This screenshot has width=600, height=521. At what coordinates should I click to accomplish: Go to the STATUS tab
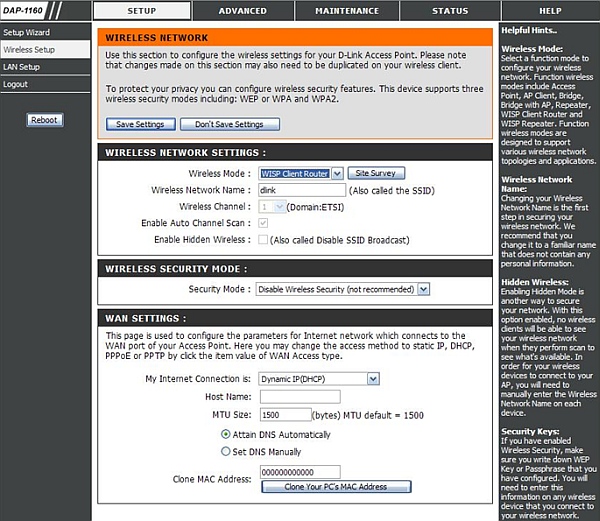point(449,11)
